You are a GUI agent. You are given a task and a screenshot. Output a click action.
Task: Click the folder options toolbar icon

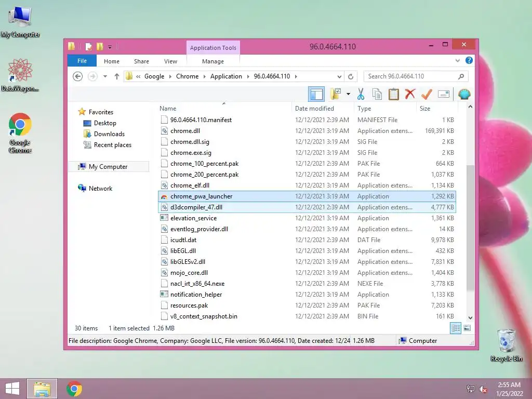[335, 94]
